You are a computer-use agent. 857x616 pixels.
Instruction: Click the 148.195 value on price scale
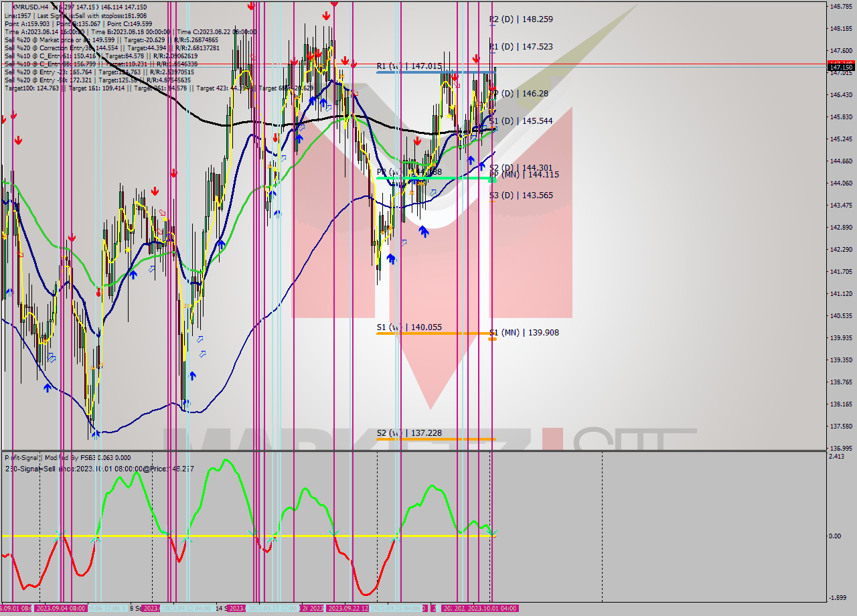click(x=840, y=29)
